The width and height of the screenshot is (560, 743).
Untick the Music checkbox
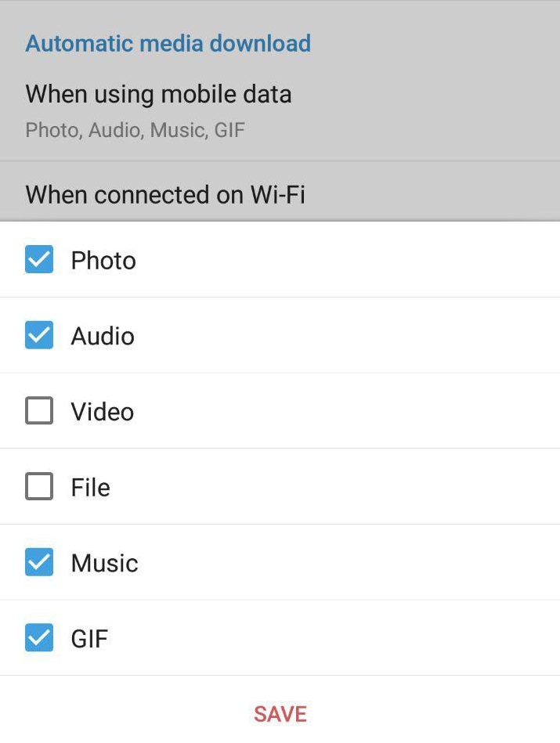39,562
